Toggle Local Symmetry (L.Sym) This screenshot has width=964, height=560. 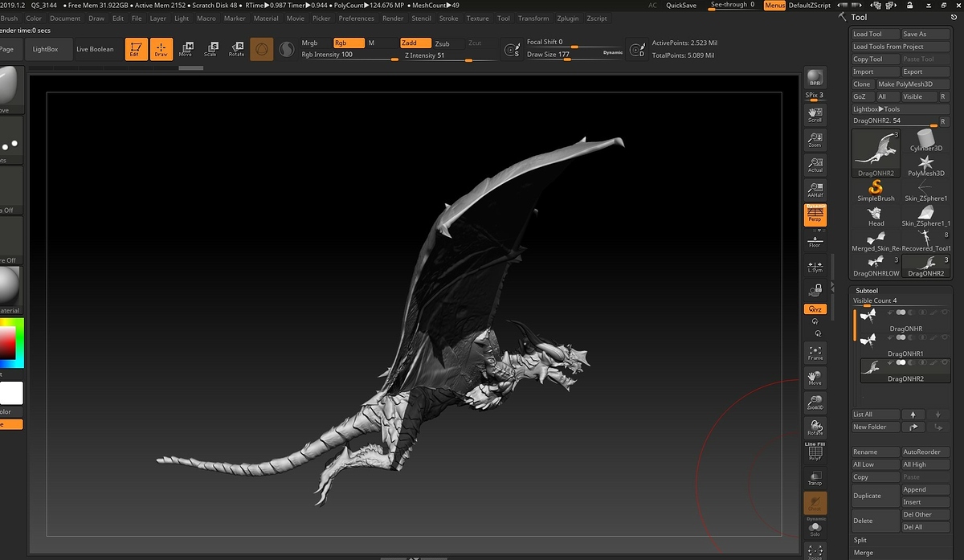click(x=815, y=266)
